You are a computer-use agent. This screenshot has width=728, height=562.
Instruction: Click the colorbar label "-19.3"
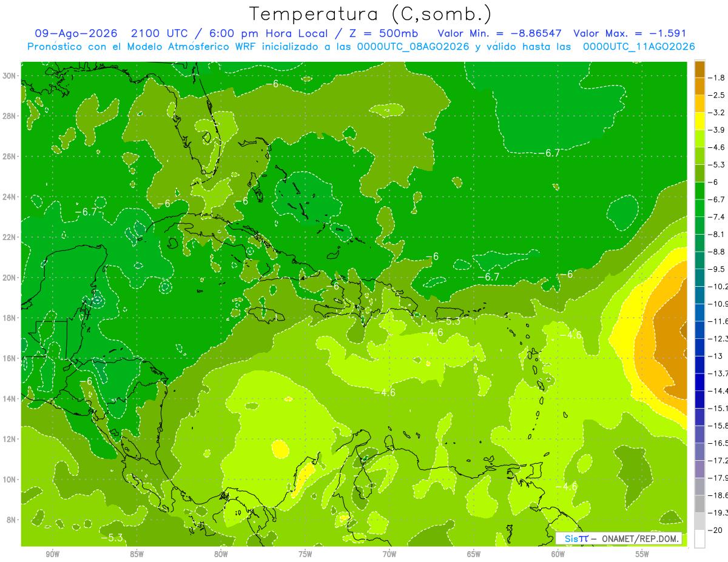pyautogui.click(x=718, y=513)
